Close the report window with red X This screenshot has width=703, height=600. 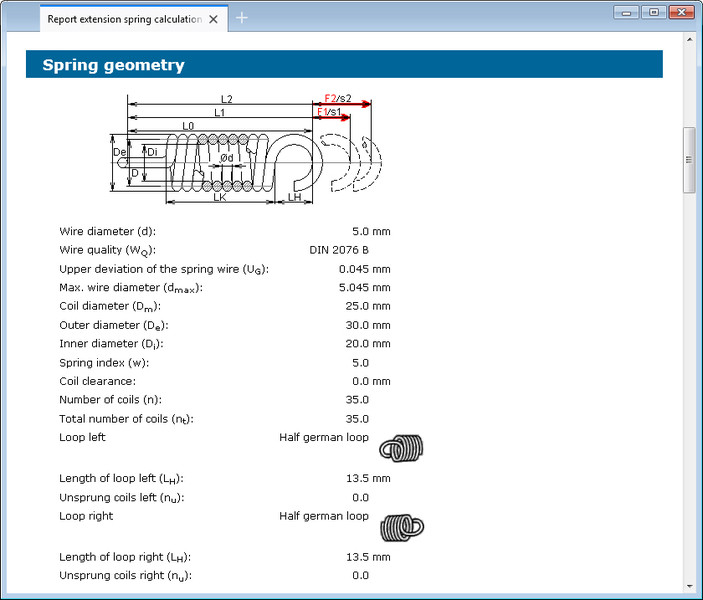[683, 12]
